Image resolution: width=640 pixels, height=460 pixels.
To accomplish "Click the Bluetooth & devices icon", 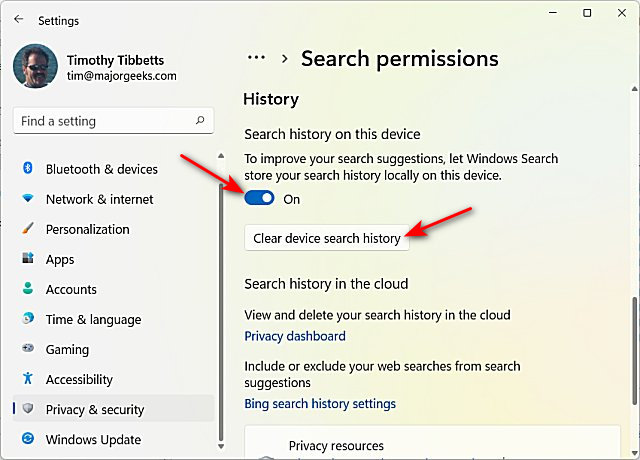I will point(28,169).
